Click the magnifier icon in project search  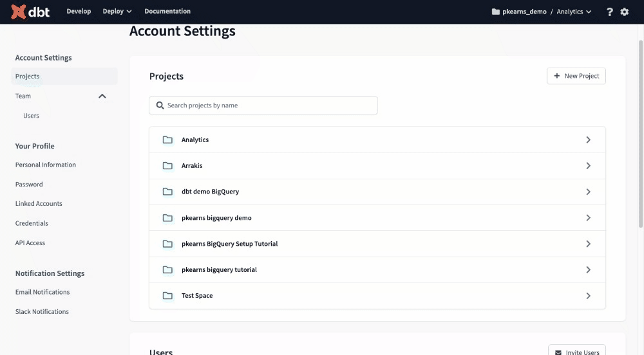point(160,105)
